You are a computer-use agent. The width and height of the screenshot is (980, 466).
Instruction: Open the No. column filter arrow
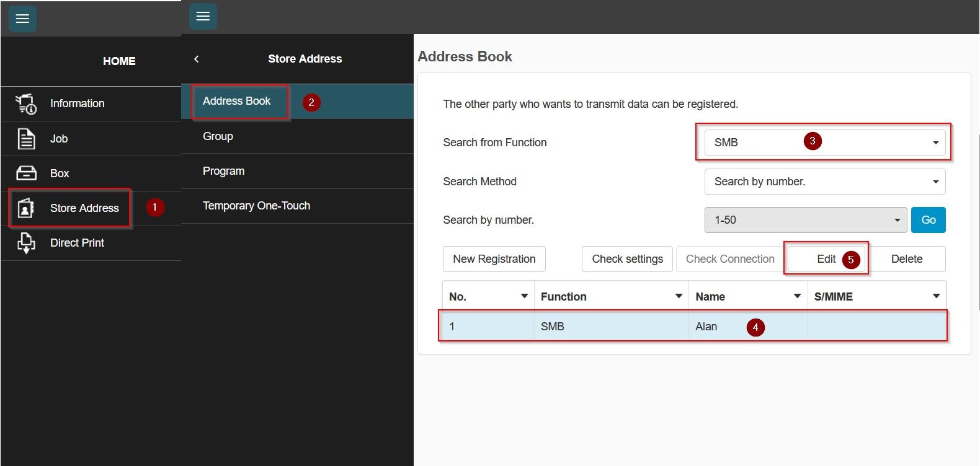(524, 296)
